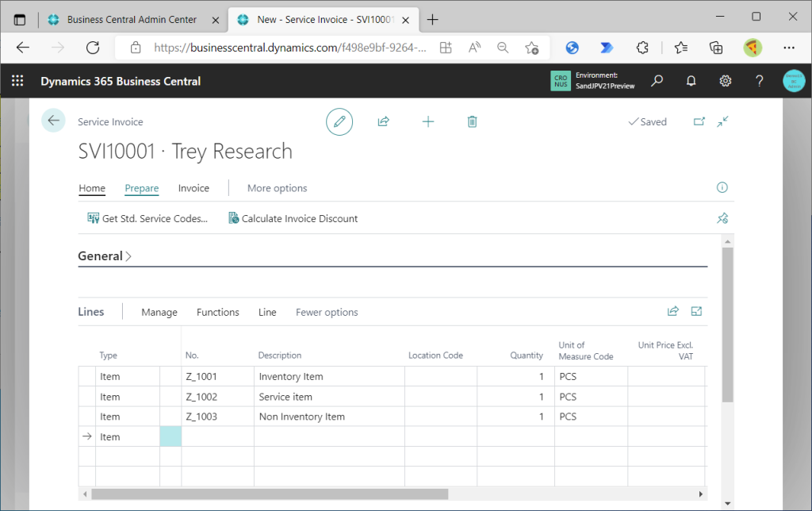Open the help question mark icon

[759, 81]
